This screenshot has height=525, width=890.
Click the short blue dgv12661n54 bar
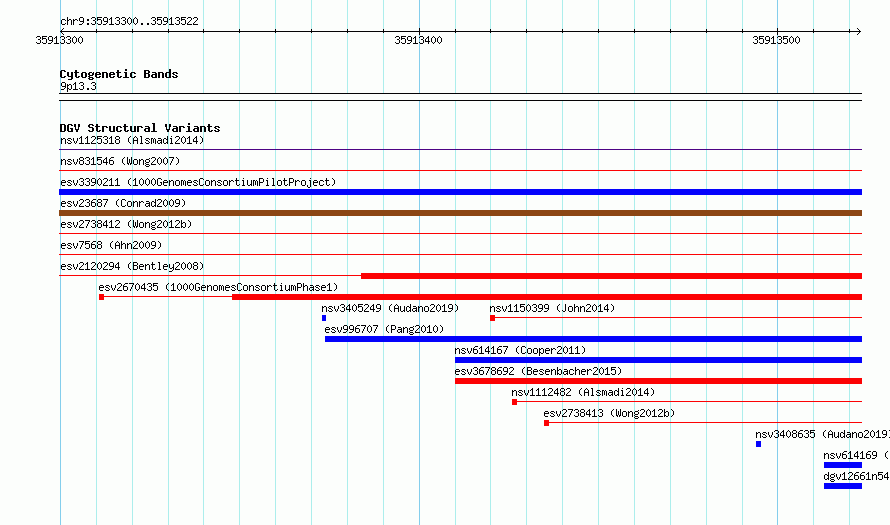tap(843, 486)
